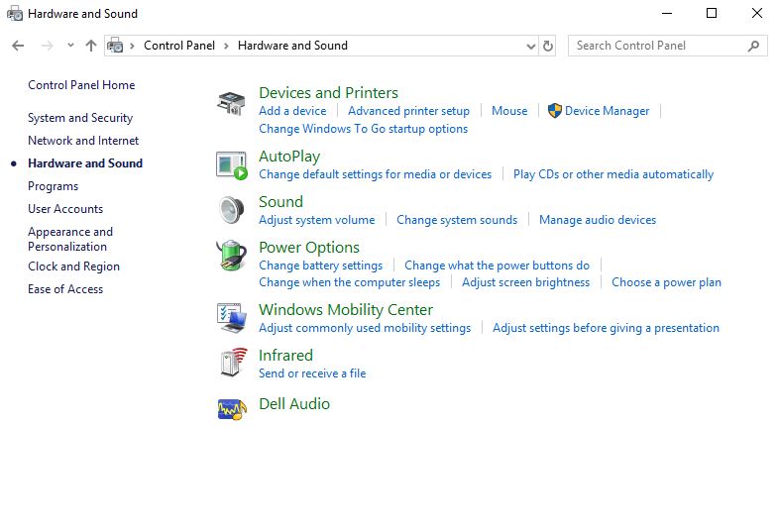
Task: Expand the chevron after Control Panel breadcrumb
Action: coord(226,46)
